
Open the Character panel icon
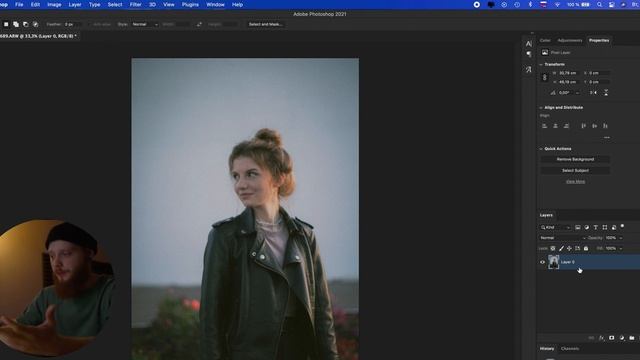[529, 44]
